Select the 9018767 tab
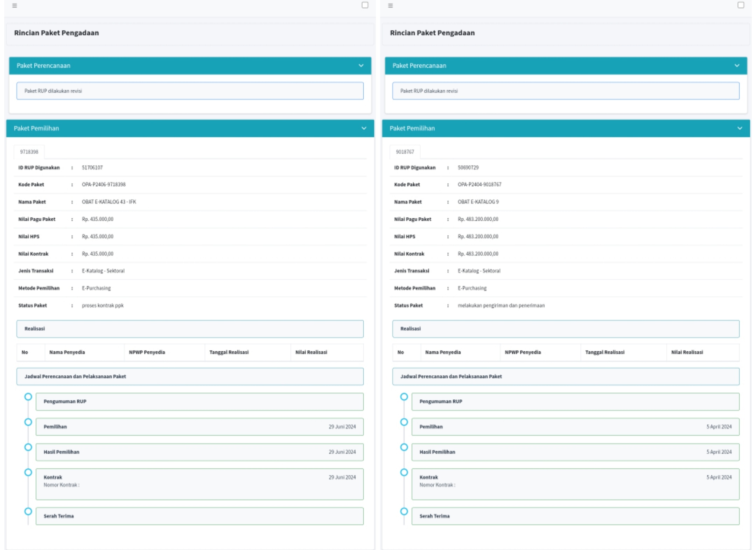Viewport: 756px width, 550px height. coord(405,152)
